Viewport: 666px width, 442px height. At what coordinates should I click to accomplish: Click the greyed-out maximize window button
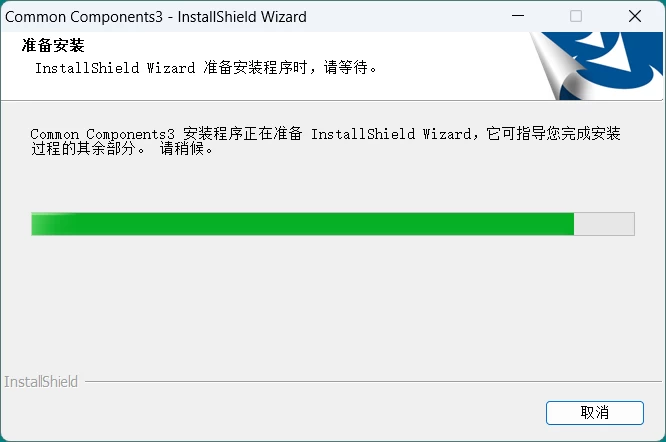pos(576,17)
